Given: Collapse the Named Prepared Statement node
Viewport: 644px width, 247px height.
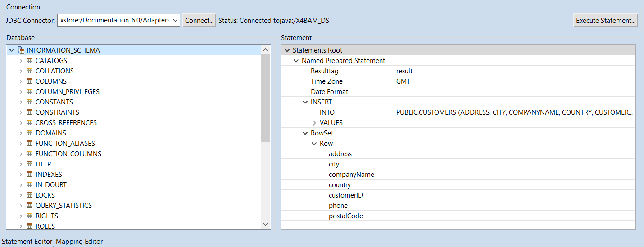Looking at the screenshot, I should pos(296,61).
